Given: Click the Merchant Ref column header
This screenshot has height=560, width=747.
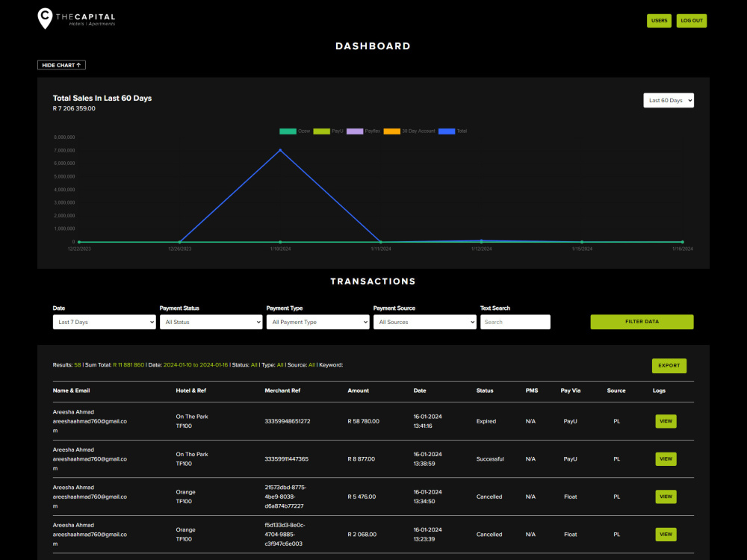Looking at the screenshot, I should pos(282,391).
